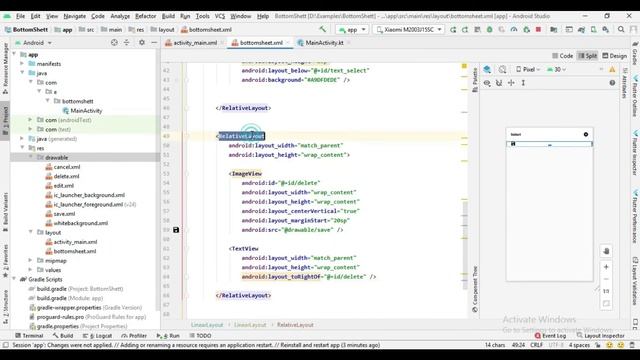Expand the values folder

(31, 270)
